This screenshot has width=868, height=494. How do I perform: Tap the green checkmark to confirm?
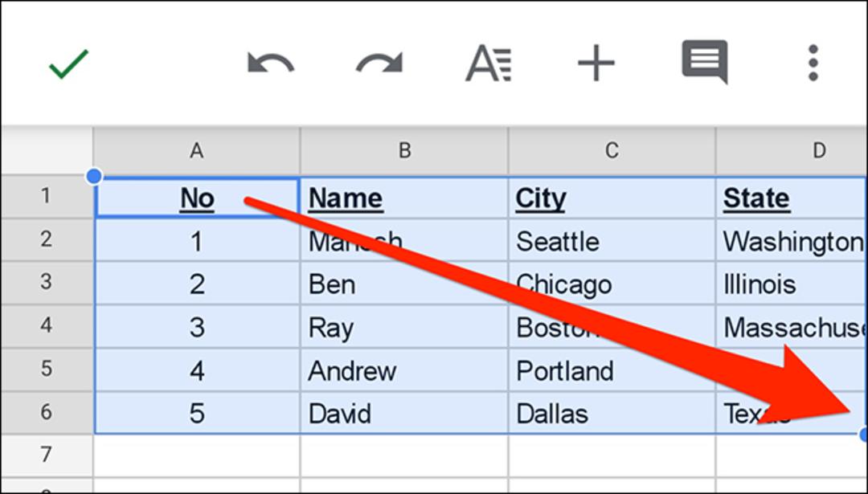point(68,63)
